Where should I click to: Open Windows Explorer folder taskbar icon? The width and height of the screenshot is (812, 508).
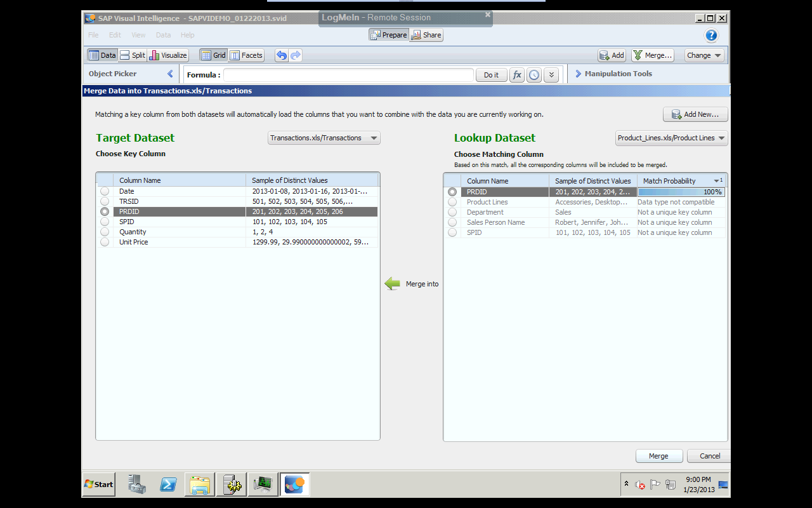(x=199, y=485)
